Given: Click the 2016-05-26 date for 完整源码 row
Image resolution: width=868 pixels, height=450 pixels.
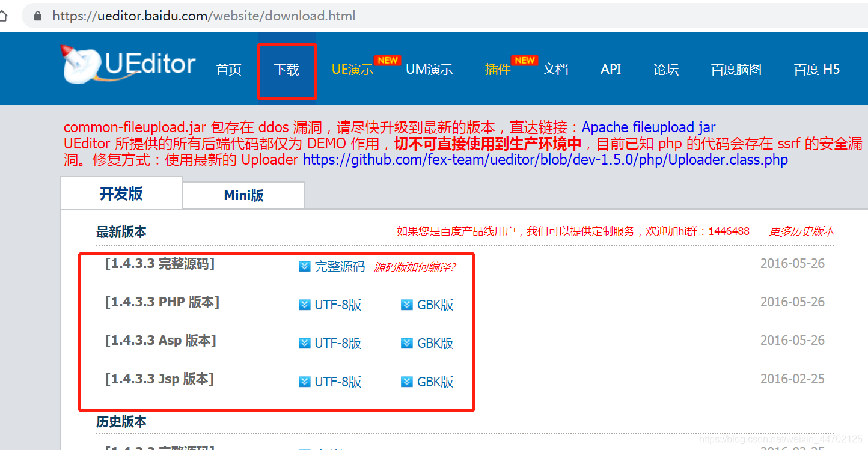Looking at the screenshot, I should (792, 264).
